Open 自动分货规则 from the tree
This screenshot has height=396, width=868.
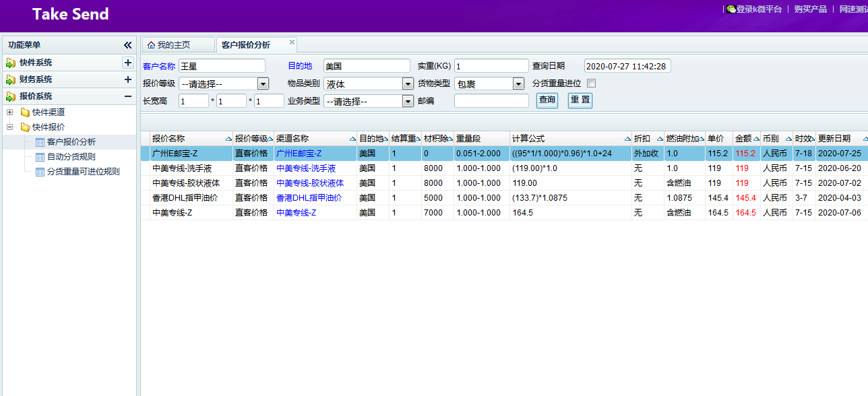pos(71,157)
